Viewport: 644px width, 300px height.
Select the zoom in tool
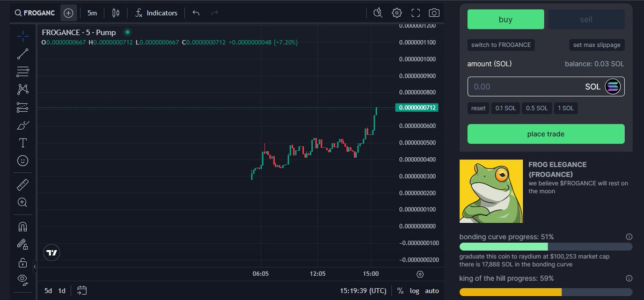coord(23,202)
